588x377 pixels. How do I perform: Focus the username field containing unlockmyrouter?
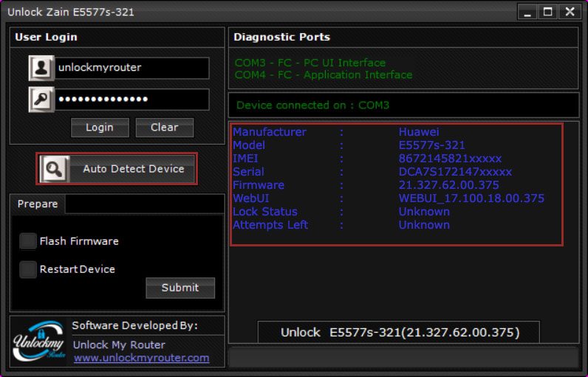coord(131,68)
